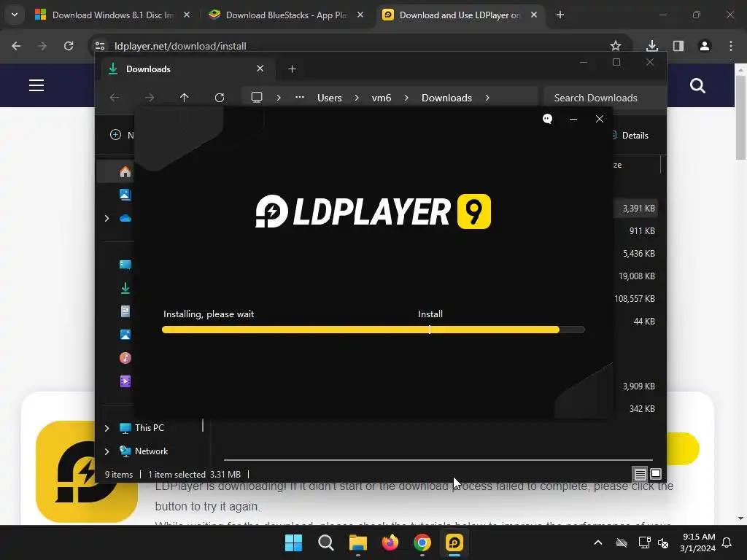Click Downloads in the breadcrumb path
This screenshot has width=747, height=560.
[446, 98]
